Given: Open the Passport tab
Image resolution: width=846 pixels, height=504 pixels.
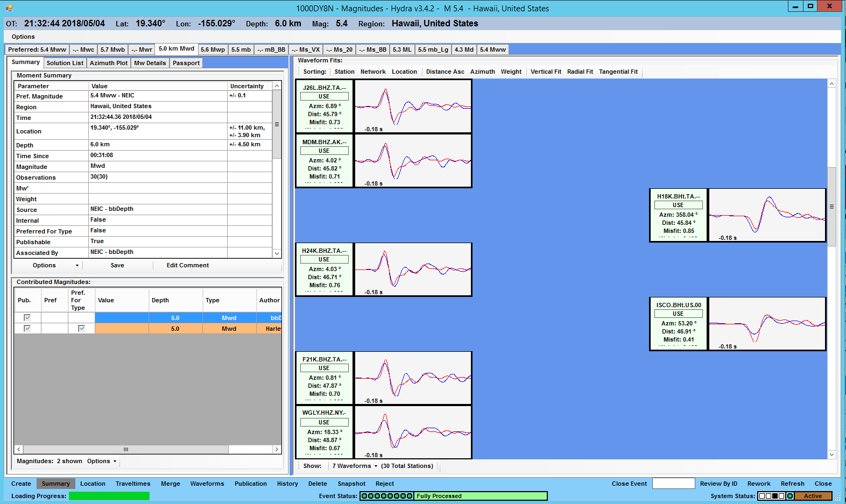Looking at the screenshot, I should (x=186, y=63).
